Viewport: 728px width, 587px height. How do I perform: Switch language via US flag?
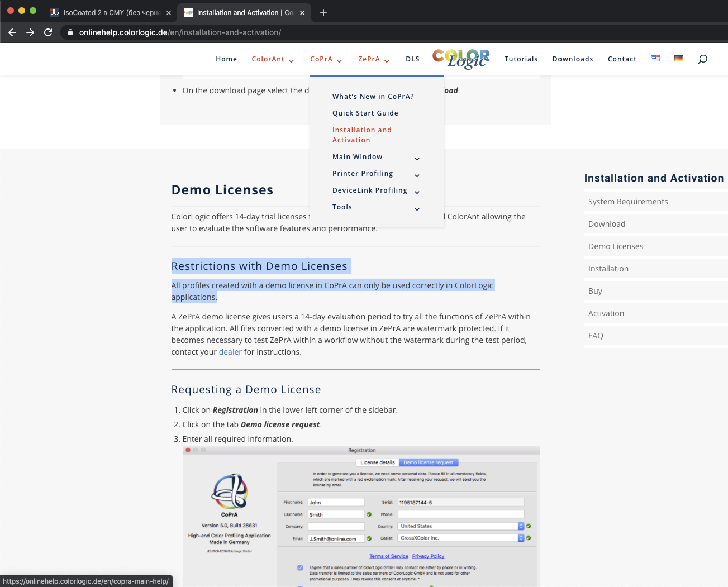point(655,58)
